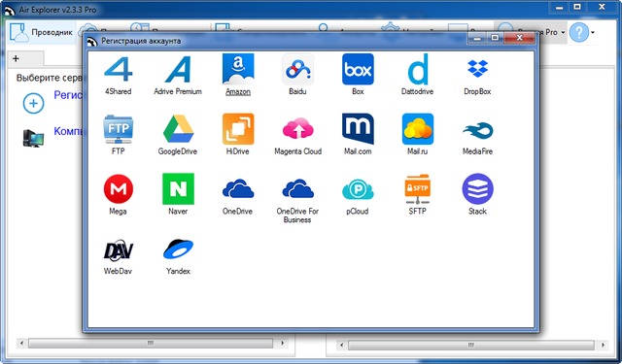Select the Naver service icon
This screenshot has width=622, height=364.
pos(178,189)
